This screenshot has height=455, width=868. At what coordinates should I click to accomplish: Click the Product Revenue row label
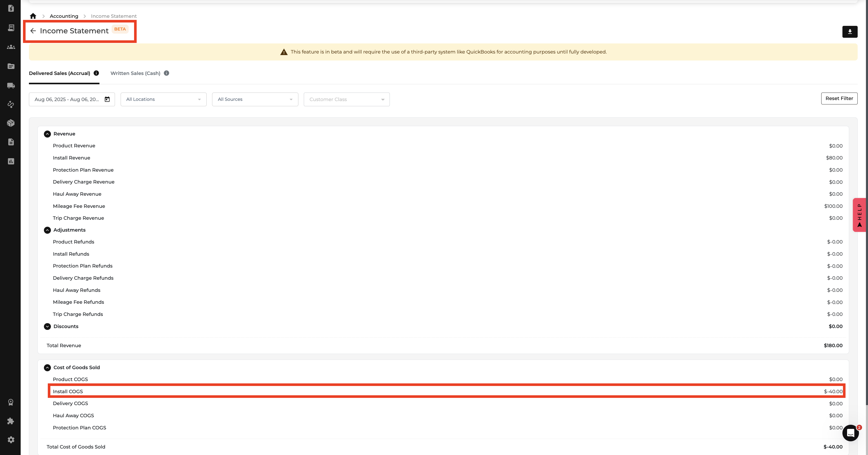click(x=74, y=146)
